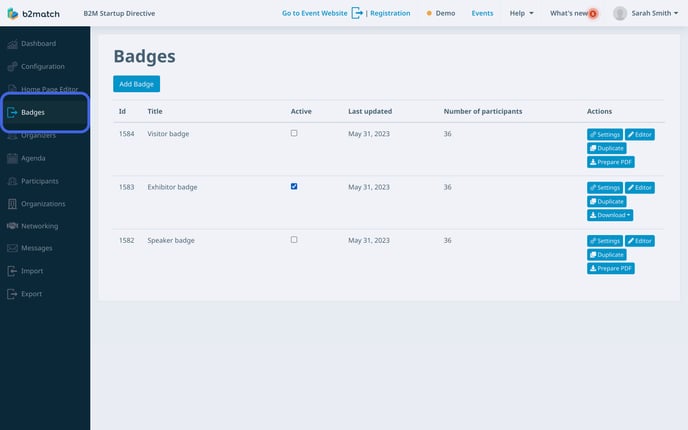Click the Export arrow icon
The image size is (688, 430).
point(12,294)
